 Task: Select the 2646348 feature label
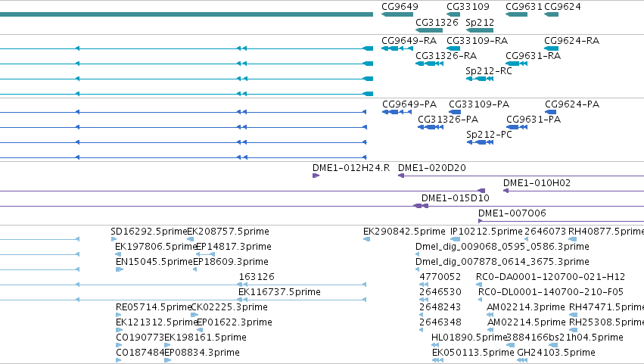pyautogui.click(x=440, y=322)
